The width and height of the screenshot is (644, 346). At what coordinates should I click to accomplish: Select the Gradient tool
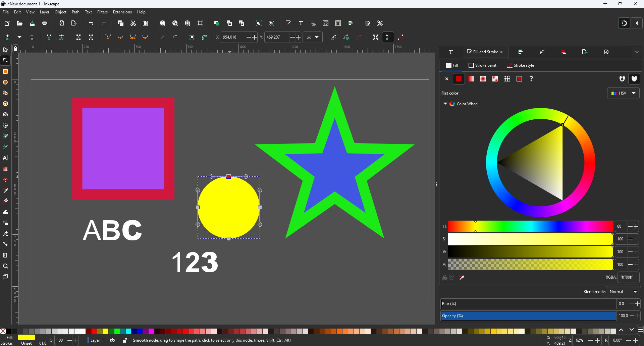tap(5, 169)
